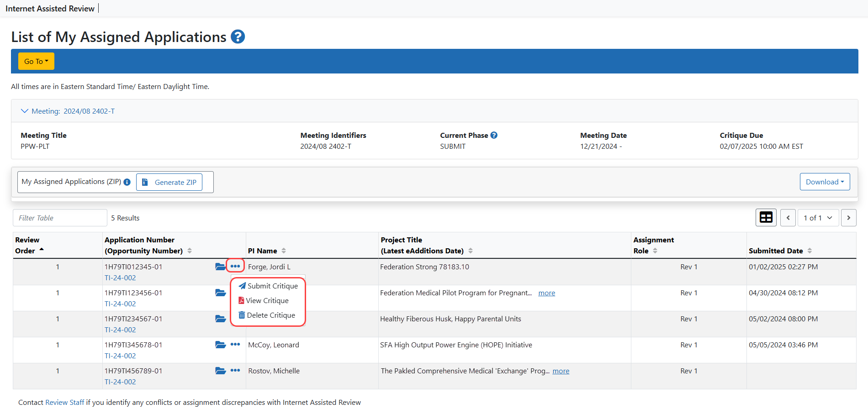Viewport: 868px width, 419px height.
Task: Click Healthy Fiberous Husk project title
Action: coord(450,319)
